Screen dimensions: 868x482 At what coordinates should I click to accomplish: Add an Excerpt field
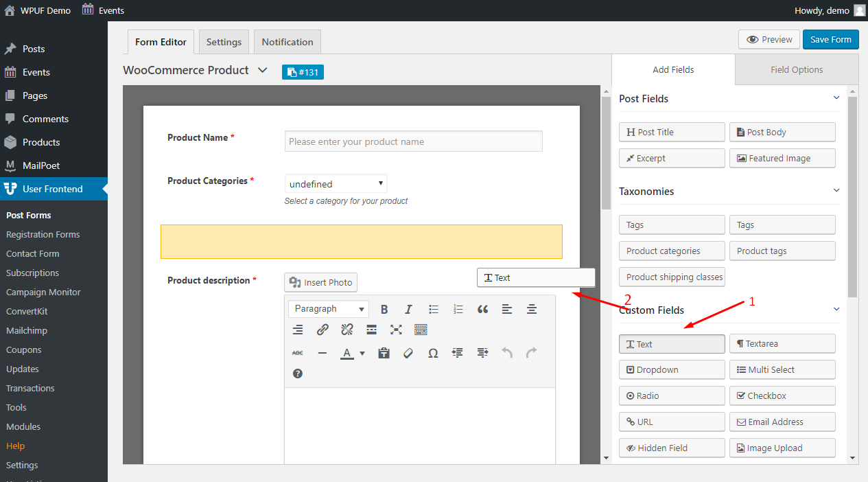(x=672, y=158)
